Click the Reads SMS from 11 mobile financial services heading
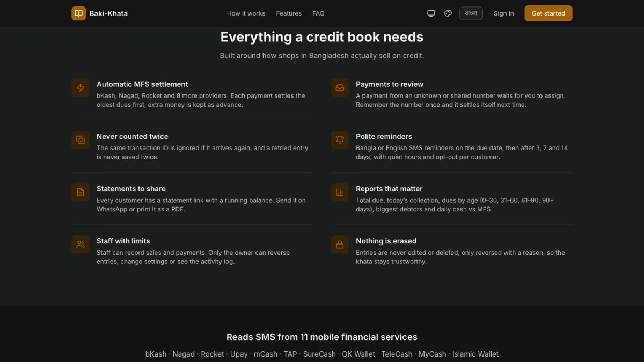 click(322, 337)
